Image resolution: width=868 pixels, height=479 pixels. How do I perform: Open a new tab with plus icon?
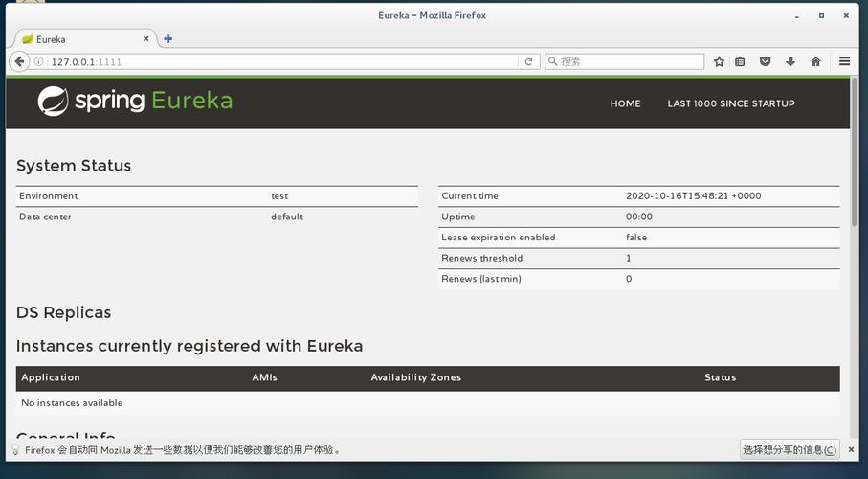point(168,39)
